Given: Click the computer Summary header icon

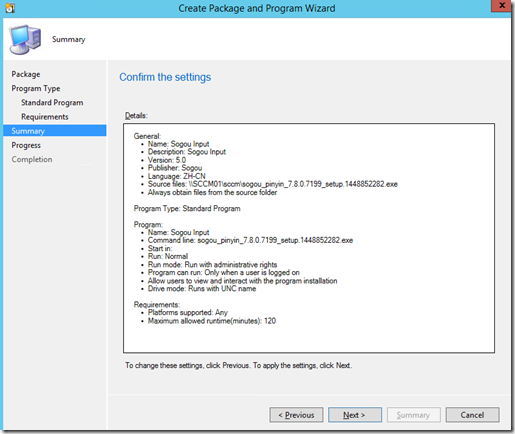Looking at the screenshot, I should pyautogui.click(x=25, y=40).
